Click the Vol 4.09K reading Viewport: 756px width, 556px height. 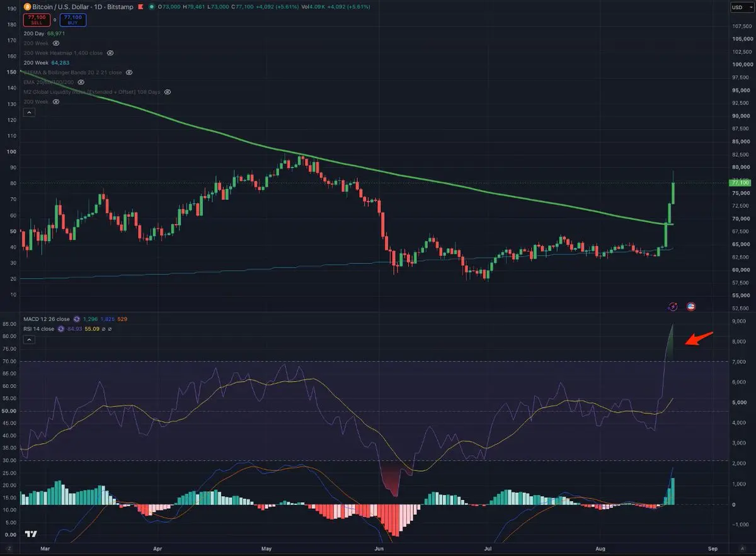(x=314, y=6)
